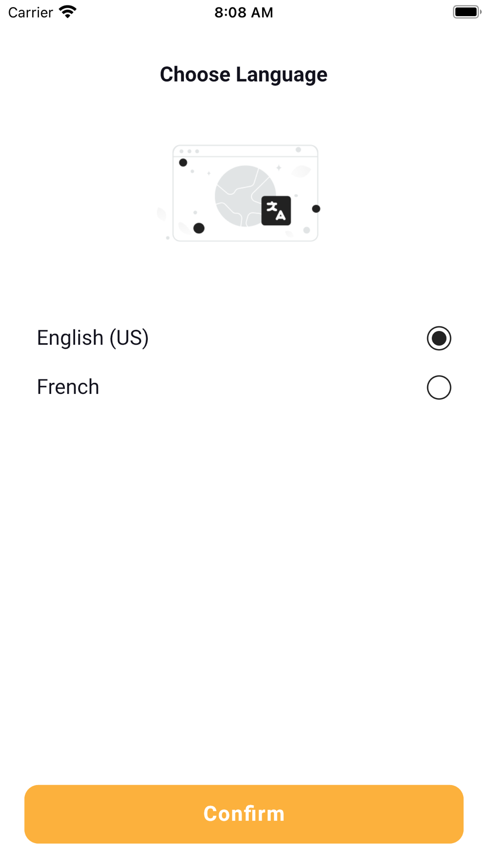Tap the Wi-Fi icon in the status bar
The width and height of the screenshot is (488, 868).
tap(68, 12)
